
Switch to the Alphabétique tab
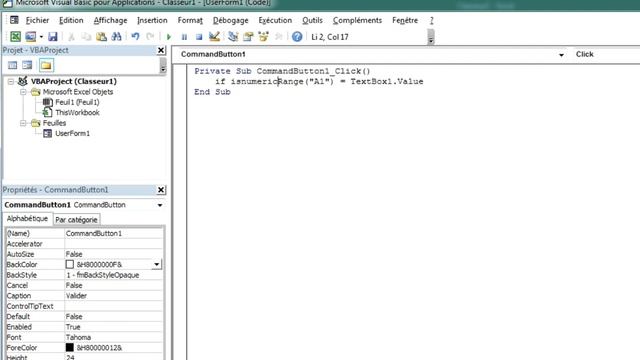pyautogui.click(x=27, y=219)
